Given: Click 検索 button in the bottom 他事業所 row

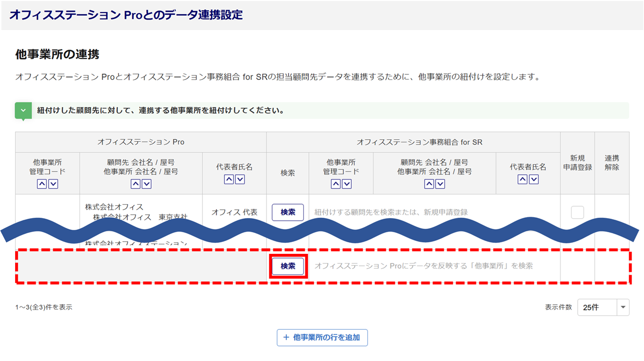Looking at the screenshot, I should (x=288, y=266).
